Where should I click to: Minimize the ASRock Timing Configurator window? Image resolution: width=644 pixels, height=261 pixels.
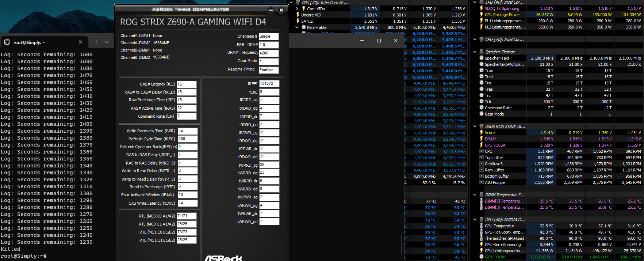(271, 10)
